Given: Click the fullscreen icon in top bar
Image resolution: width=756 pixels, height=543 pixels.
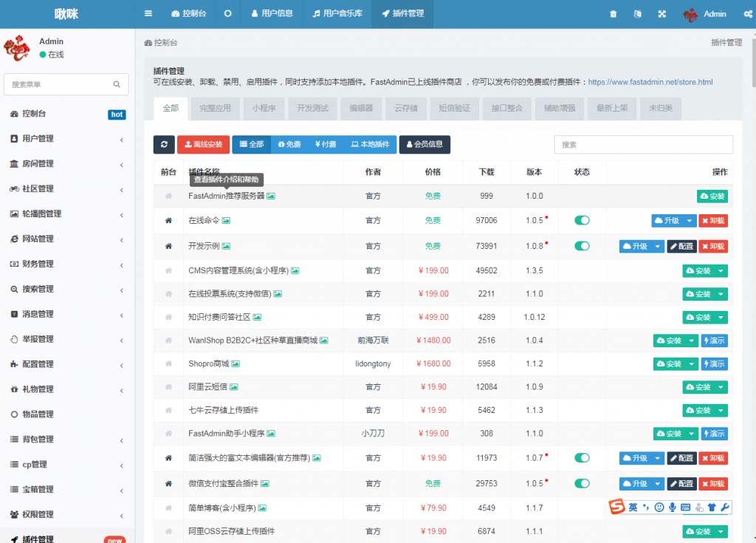Looking at the screenshot, I should tap(661, 14).
